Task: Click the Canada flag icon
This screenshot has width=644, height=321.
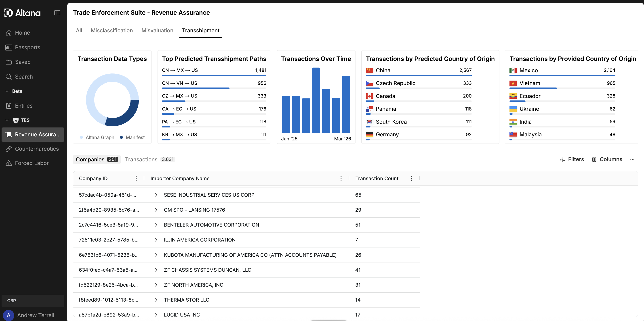Action: pyautogui.click(x=369, y=96)
